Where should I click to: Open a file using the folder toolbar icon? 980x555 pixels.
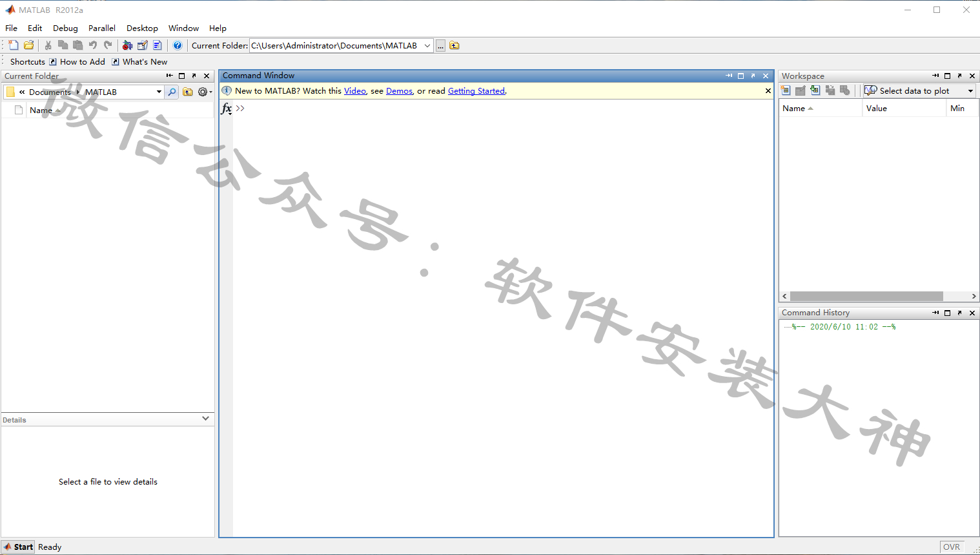(x=29, y=45)
